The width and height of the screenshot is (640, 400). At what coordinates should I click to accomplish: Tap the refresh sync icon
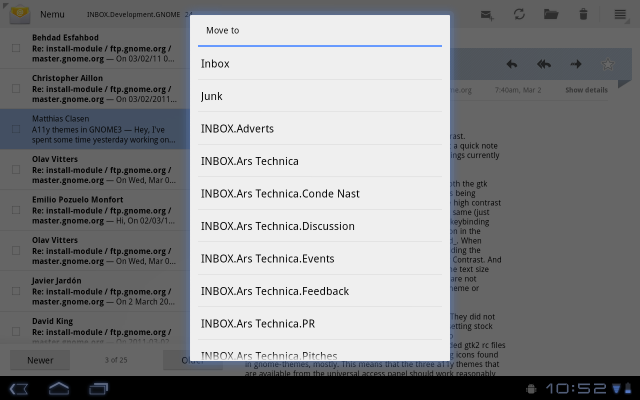[x=519, y=14]
